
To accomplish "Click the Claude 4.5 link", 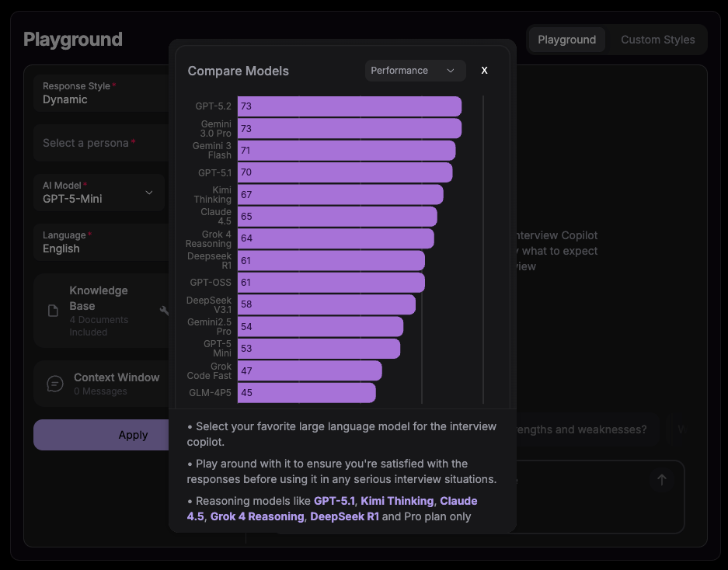I will (458, 501).
